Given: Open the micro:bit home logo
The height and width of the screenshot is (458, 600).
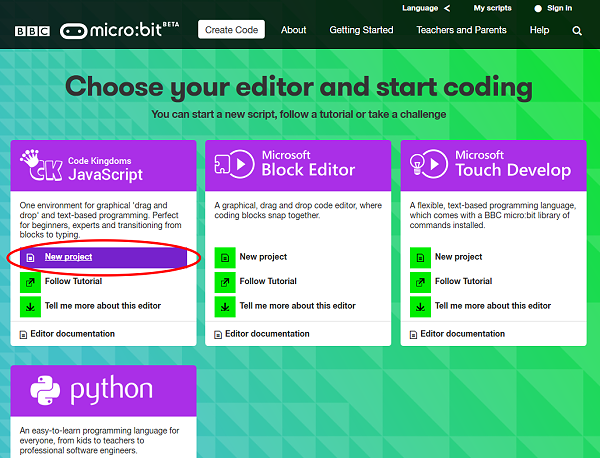Looking at the screenshot, I should [x=119, y=30].
